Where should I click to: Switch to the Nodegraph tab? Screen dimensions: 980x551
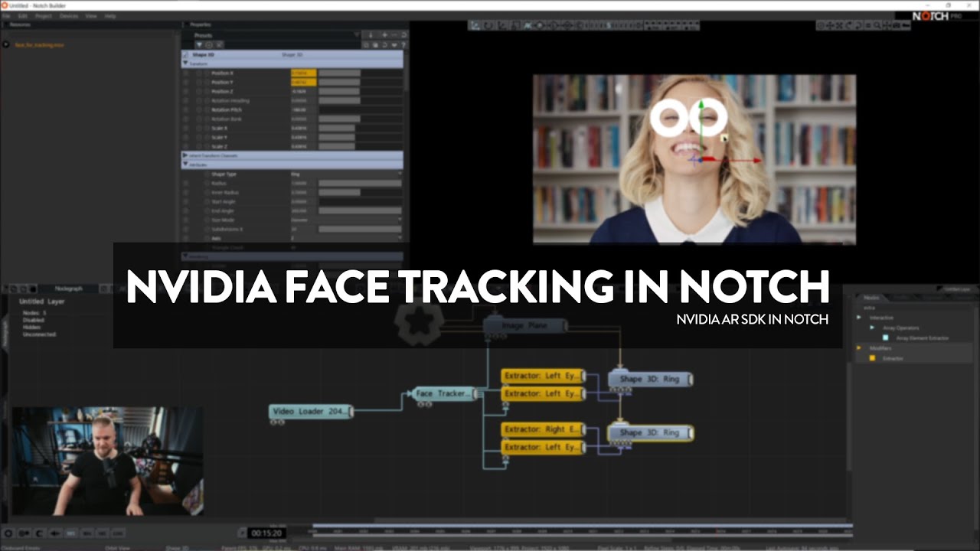click(69, 289)
